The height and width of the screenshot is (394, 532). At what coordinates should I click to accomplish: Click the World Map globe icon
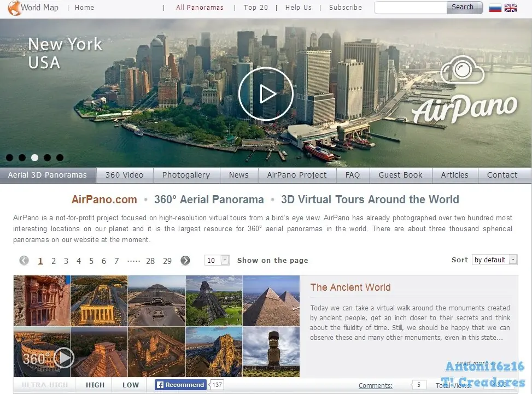tap(14, 8)
